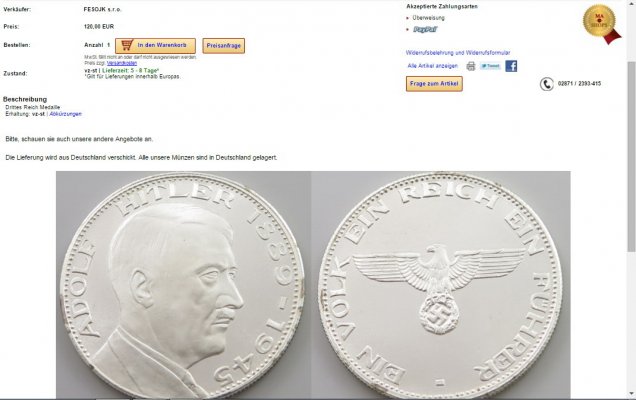Click the printer icon

click(471, 66)
